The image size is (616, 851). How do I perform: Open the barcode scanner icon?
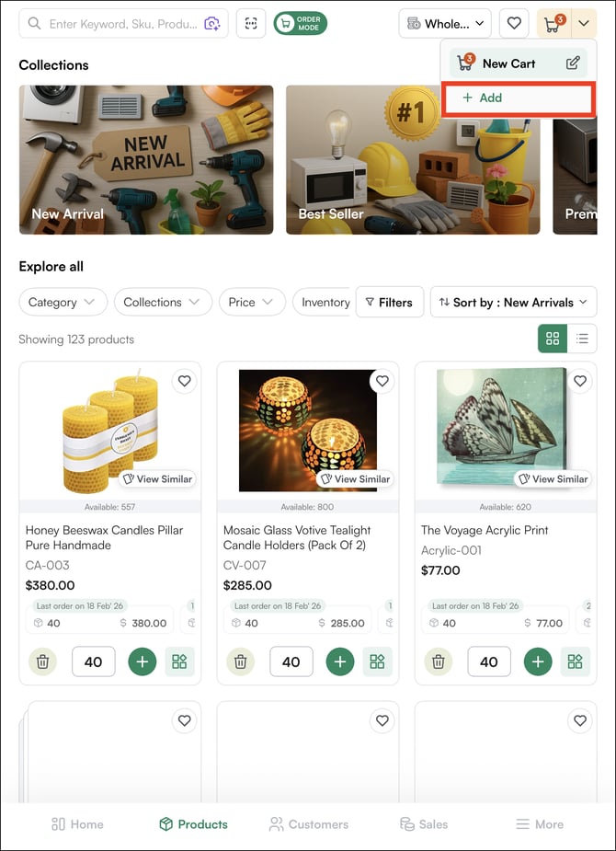[251, 24]
